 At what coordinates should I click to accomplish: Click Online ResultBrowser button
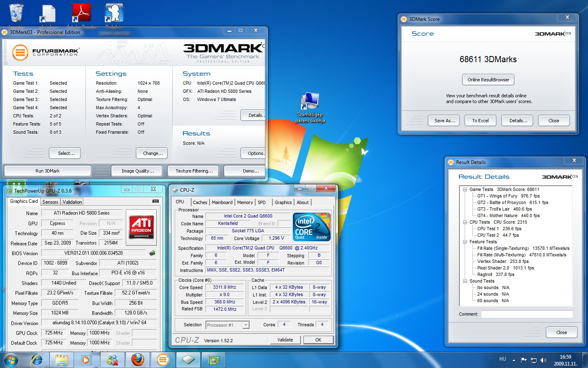click(488, 80)
